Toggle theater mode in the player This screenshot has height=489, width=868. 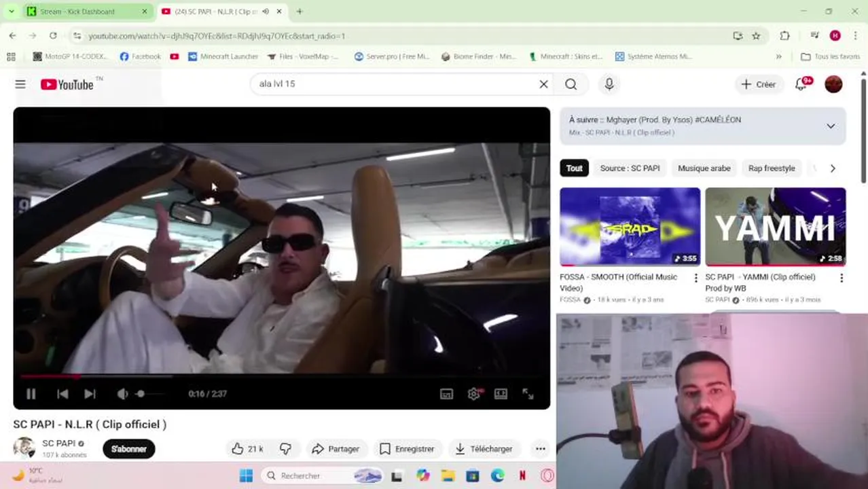tap(501, 394)
